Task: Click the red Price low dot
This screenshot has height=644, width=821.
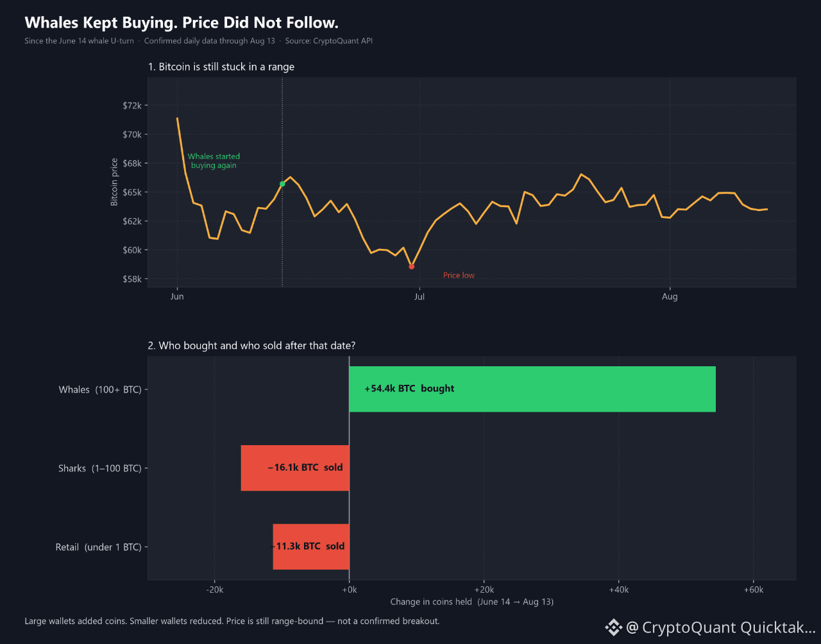Action: pyautogui.click(x=411, y=266)
